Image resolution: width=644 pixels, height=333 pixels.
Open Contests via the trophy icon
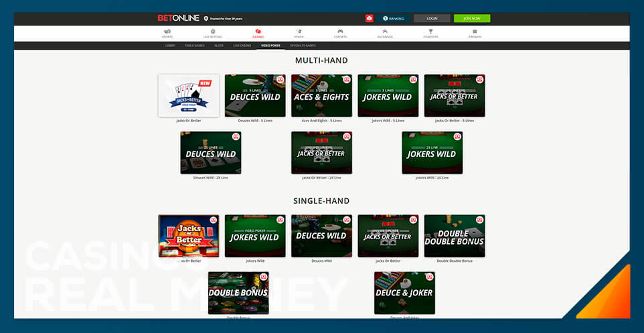click(430, 31)
